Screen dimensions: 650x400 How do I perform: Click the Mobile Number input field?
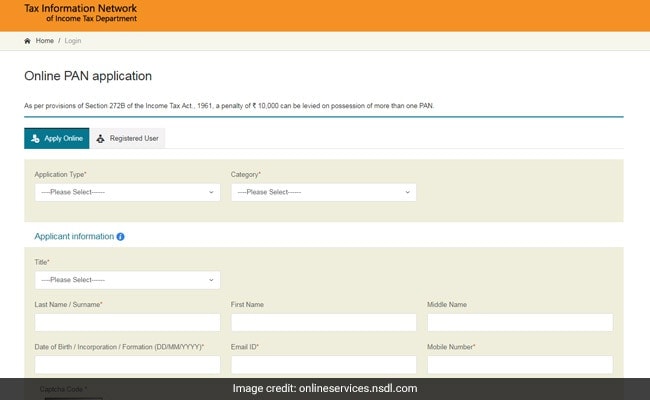click(519, 365)
